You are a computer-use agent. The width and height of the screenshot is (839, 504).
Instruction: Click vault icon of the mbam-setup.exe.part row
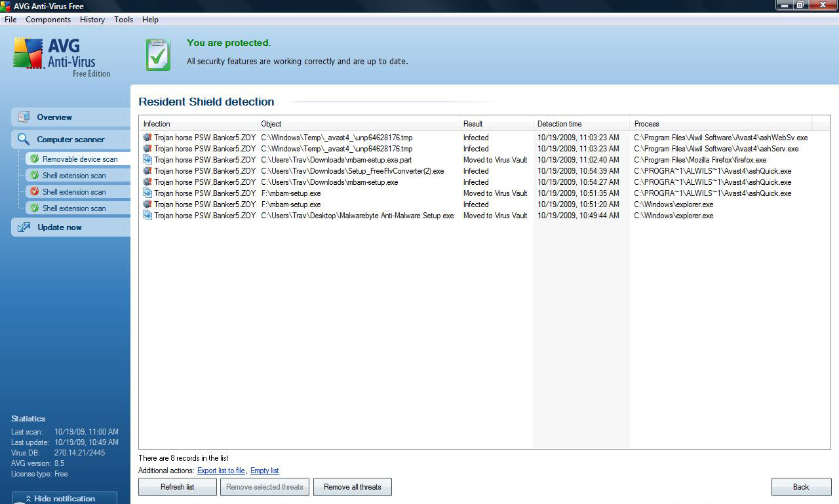coord(147,160)
